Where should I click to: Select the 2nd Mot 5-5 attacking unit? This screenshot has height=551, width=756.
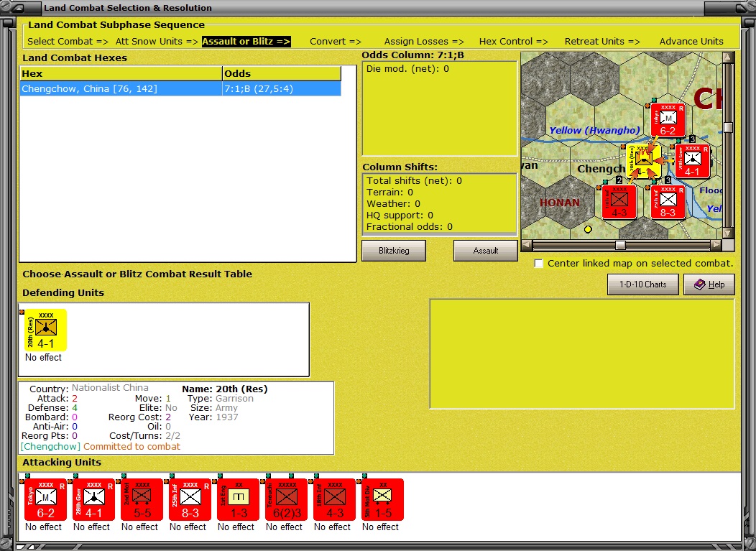click(x=142, y=499)
